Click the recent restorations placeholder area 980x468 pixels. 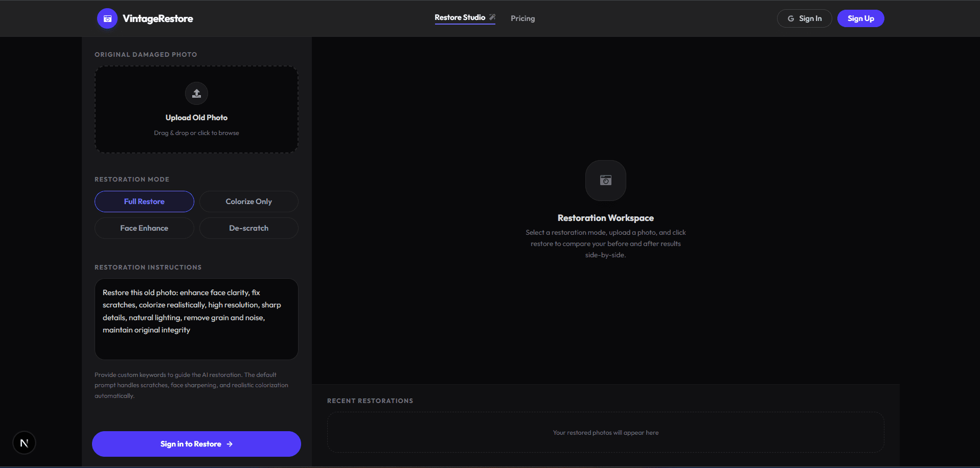[606, 432]
